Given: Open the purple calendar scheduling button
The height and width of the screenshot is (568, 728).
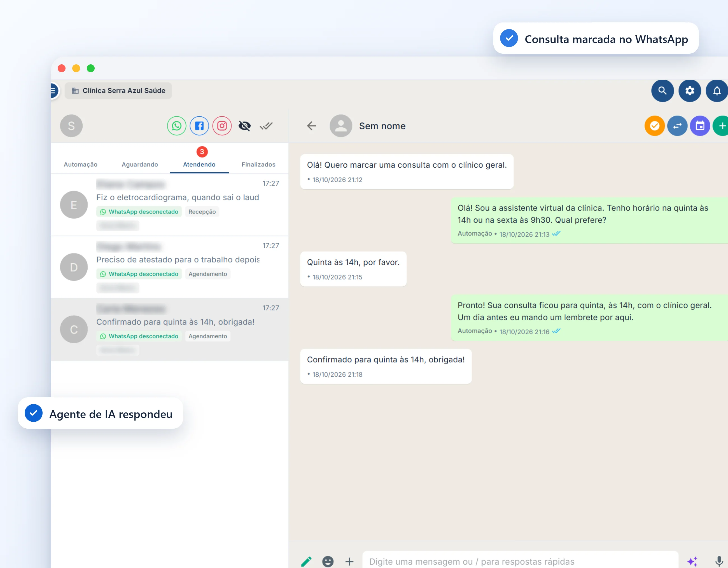Looking at the screenshot, I should point(700,126).
